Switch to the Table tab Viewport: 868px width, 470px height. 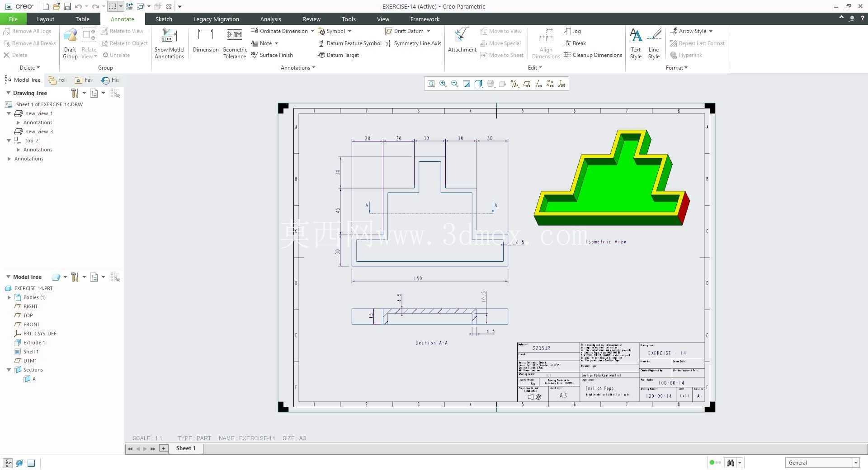tap(82, 19)
